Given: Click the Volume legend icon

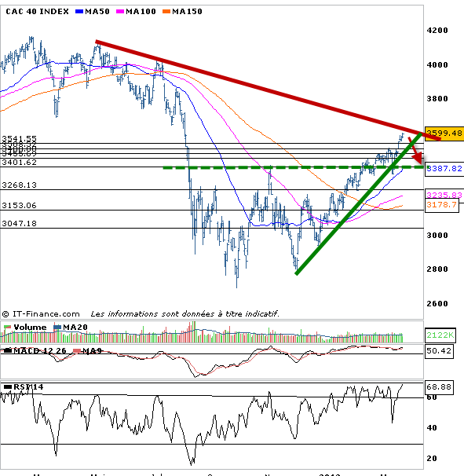Looking at the screenshot, I should (7, 328).
